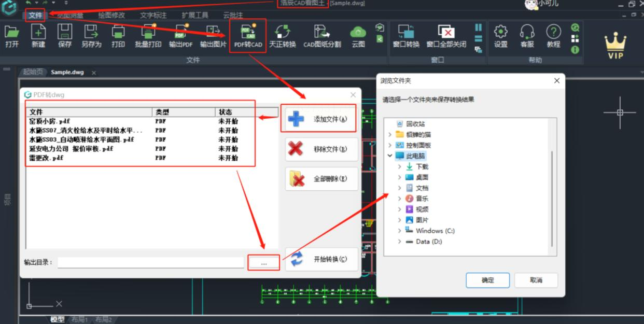Image resolution: width=644 pixels, height=324 pixels.
Task: Click the 添加文件(A) button
Action: [321, 119]
